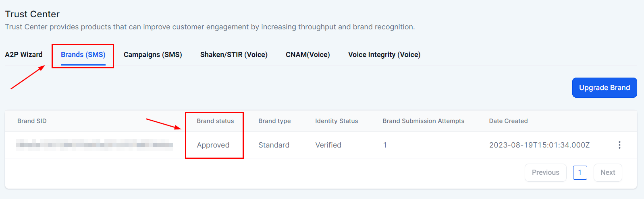The image size is (644, 199).
Task: Switch to the A2P Wizard tab
Action: [24, 55]
